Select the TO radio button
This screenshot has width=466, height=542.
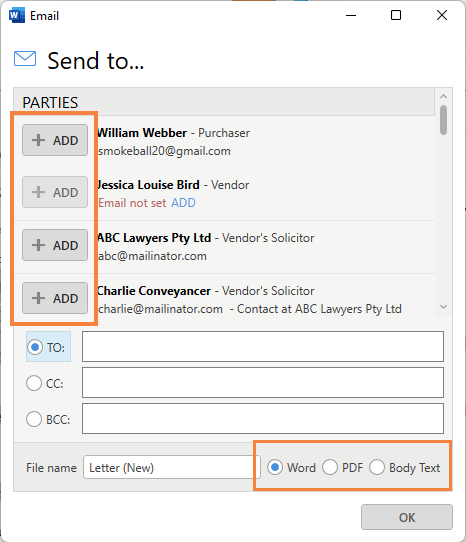coord(35,347)
